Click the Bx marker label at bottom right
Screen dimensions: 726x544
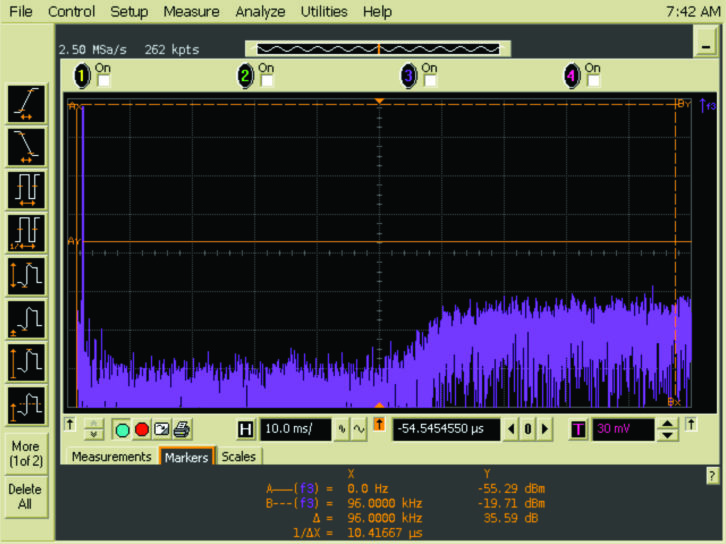coord(674,402)
